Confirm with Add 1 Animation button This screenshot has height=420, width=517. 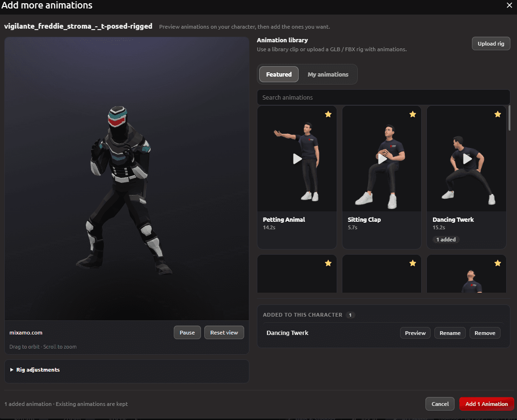486,404
